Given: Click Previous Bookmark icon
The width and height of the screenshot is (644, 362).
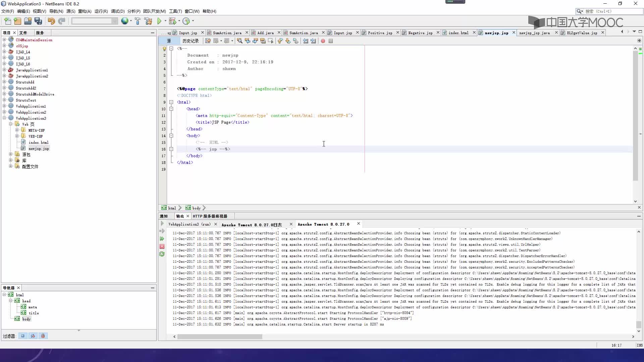Looking at the screenshot, I should [x=280, y=41].
